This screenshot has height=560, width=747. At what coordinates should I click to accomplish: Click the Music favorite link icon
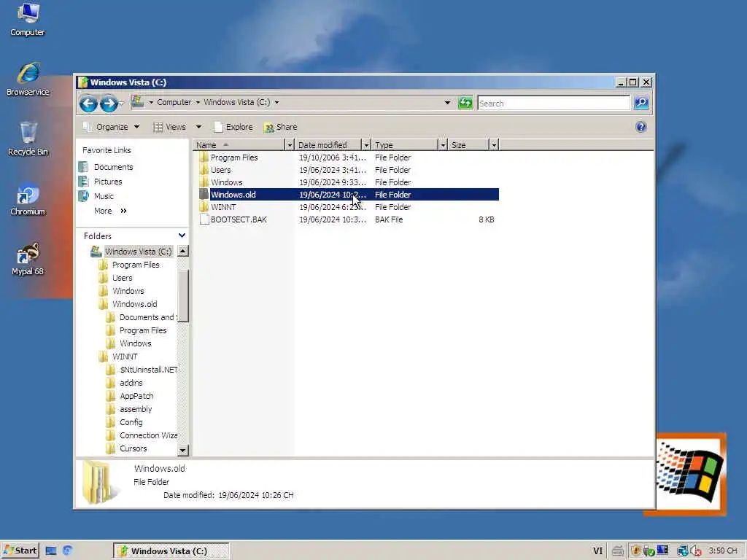click(84, 196)
